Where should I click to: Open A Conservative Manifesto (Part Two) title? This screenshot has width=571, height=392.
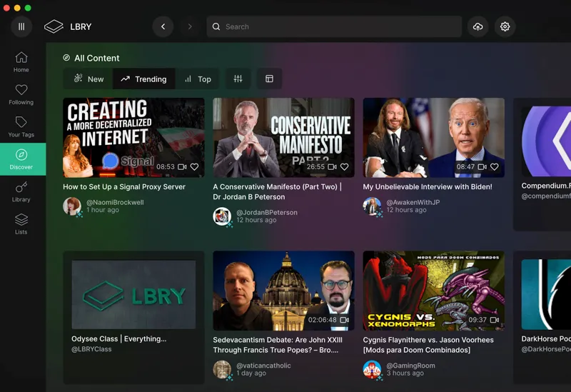[278, 191]
